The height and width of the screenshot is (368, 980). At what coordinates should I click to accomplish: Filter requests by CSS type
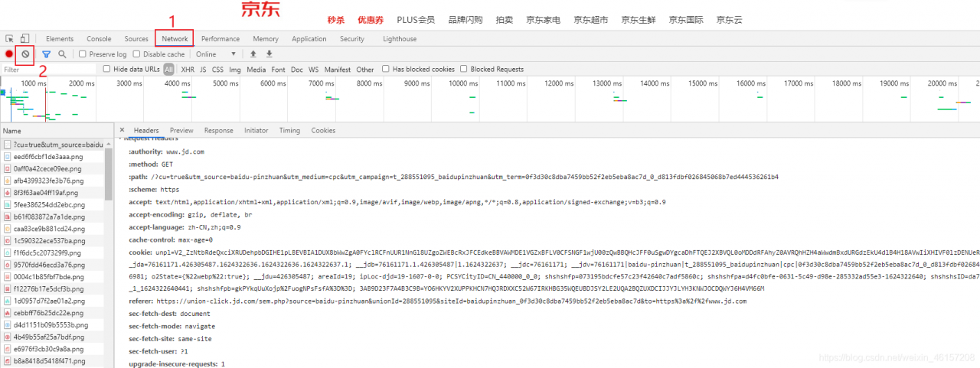click(217, 69)
